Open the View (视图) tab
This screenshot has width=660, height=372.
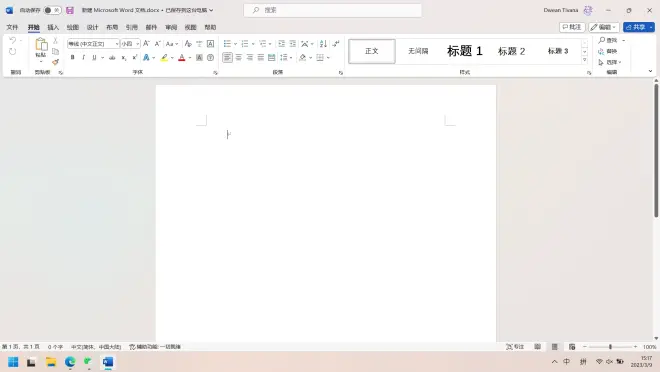point(191,27)
